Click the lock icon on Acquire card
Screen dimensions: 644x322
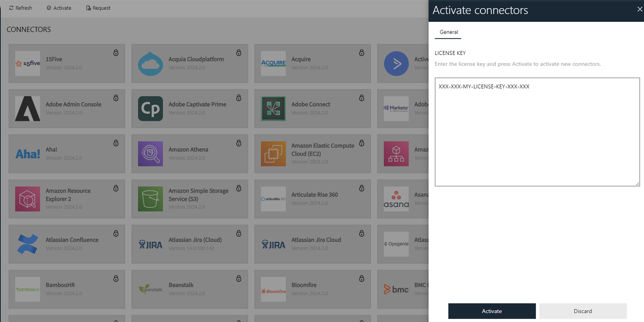click(361, 53)
